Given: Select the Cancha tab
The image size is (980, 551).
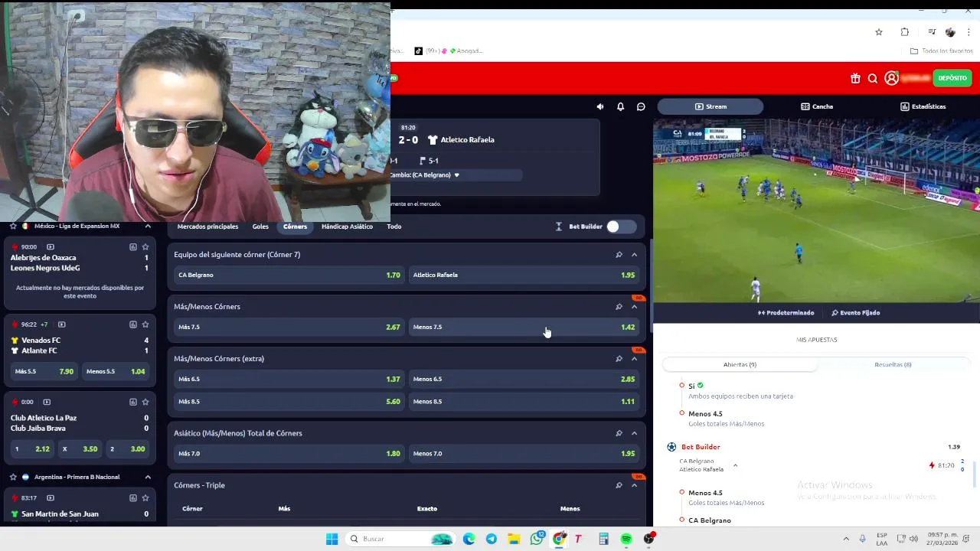Looking at the screenshot, I should point(817,106).
